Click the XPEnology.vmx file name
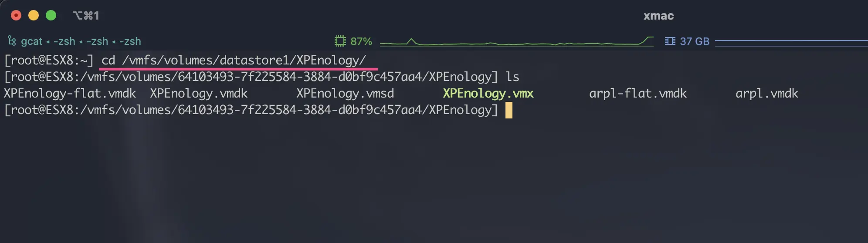The width and height of the screenshot is (868, 243). coord(488,93)
